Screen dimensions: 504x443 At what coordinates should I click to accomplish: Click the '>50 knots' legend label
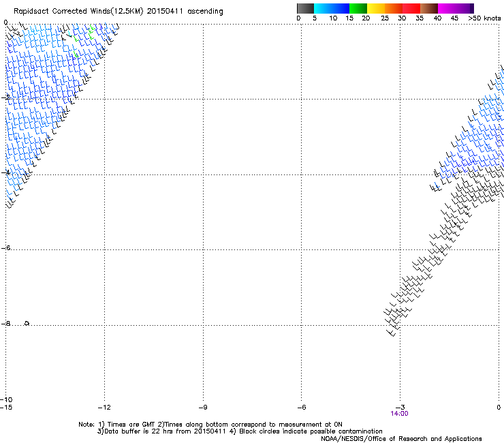click(484, 18)
